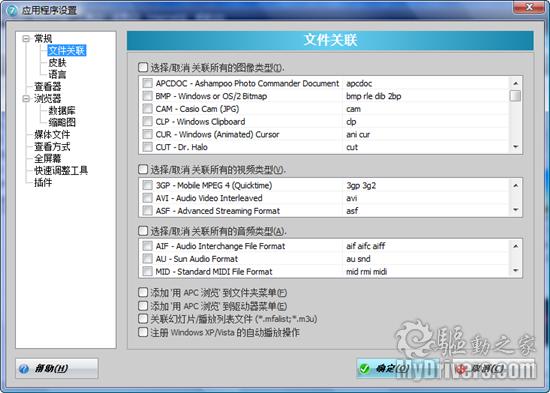Open the 媒体文件 settings page
The height and width of the screenshot is (393, 550).
[52, 134]
